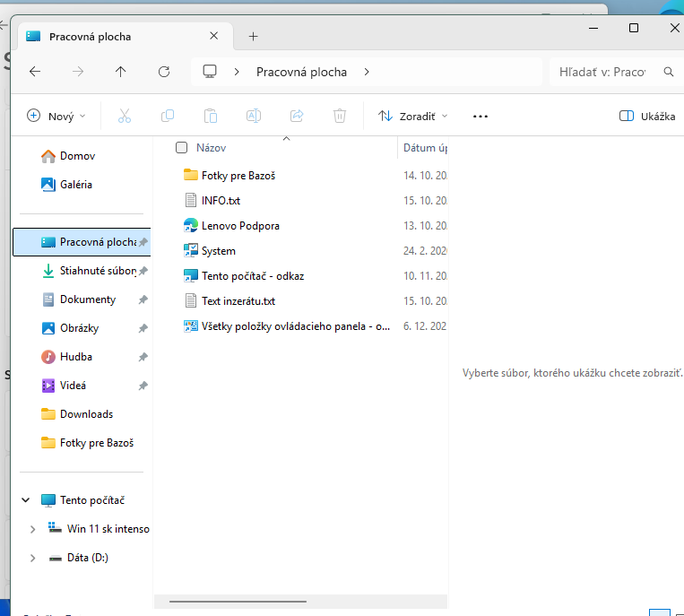Click the Rename icon in toolbar
Image resolution: width=684 pixels, height=616 pixels.
pyautogui.click(x=254, y=116)
